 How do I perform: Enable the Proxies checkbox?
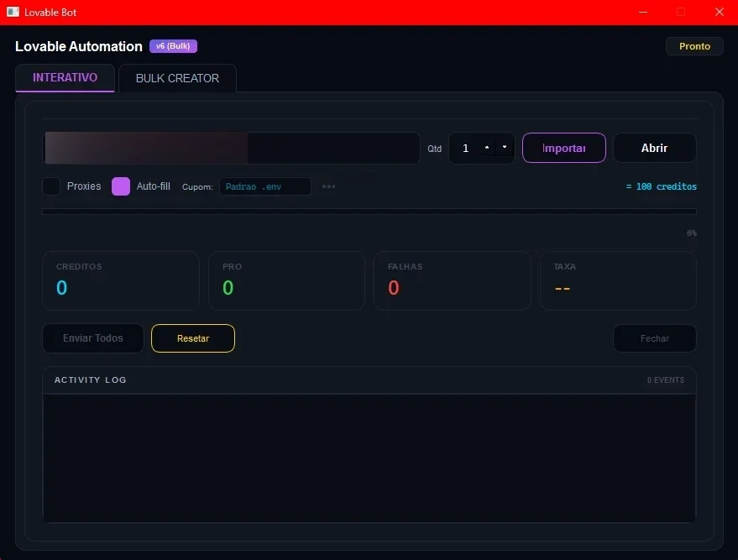click(x=51, y=186)
